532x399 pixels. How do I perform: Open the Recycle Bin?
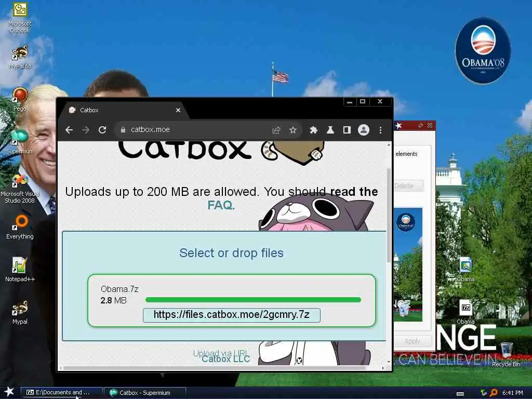click(506, 354)
